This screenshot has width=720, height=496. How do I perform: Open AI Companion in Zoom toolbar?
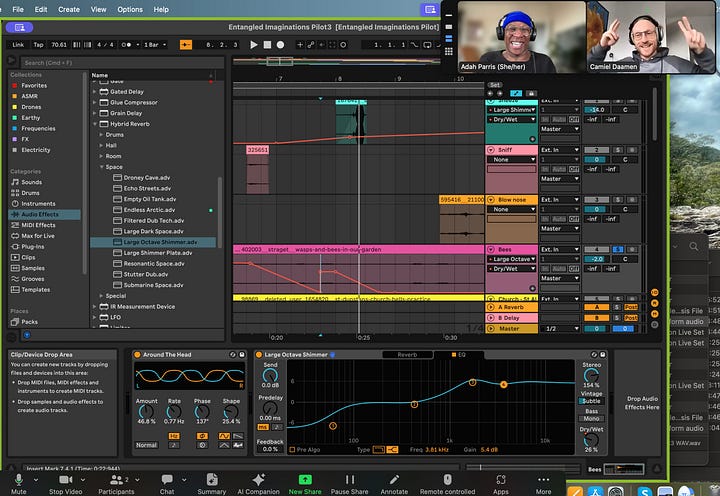coord(258,484)
